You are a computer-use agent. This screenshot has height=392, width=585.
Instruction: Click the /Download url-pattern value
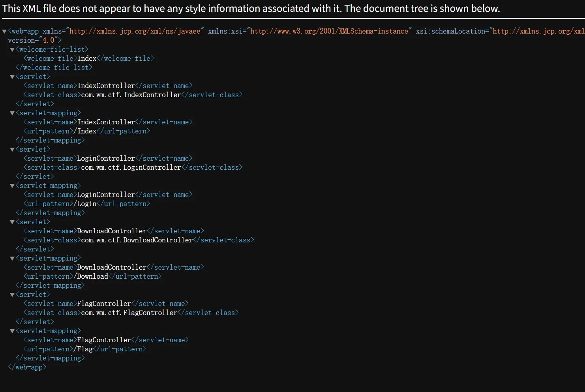[x=91, y=276]
